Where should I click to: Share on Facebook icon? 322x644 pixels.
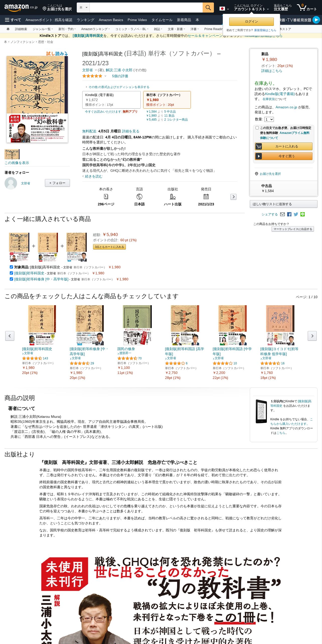(289, 214)
